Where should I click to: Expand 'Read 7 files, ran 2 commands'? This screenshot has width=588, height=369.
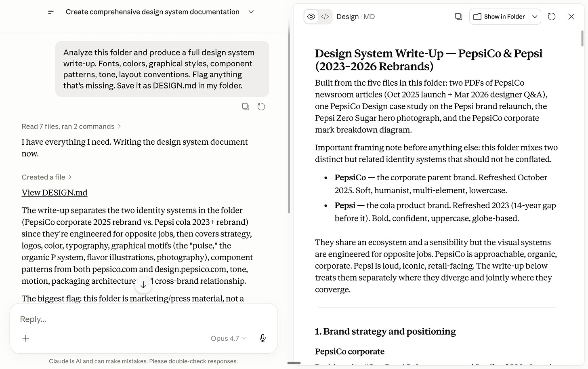coord(71,127)
